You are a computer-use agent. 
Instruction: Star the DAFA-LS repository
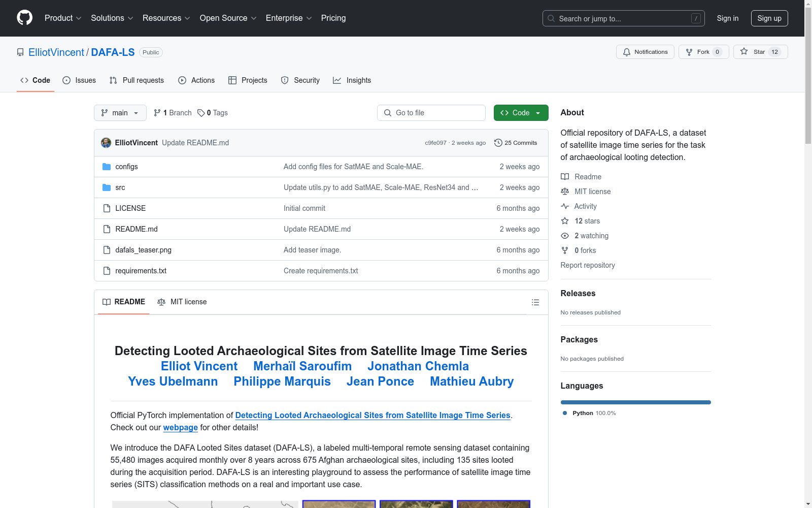(760, 52)
